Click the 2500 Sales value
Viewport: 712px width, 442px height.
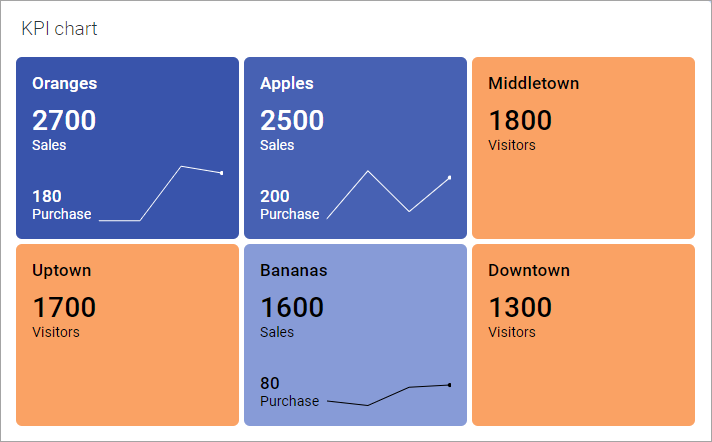(292, 121)
